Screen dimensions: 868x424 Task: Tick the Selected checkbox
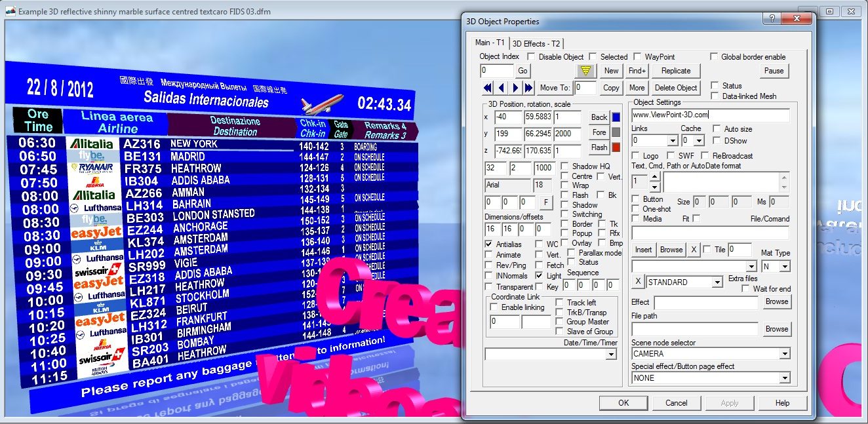tap(593, 57)
